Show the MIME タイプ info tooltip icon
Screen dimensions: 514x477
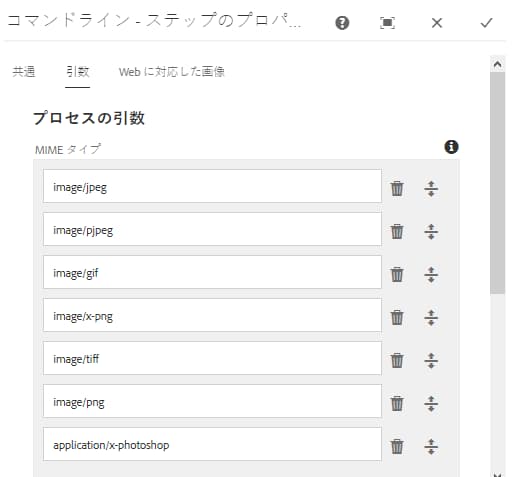pyautogui.click(x=451, y=147)
